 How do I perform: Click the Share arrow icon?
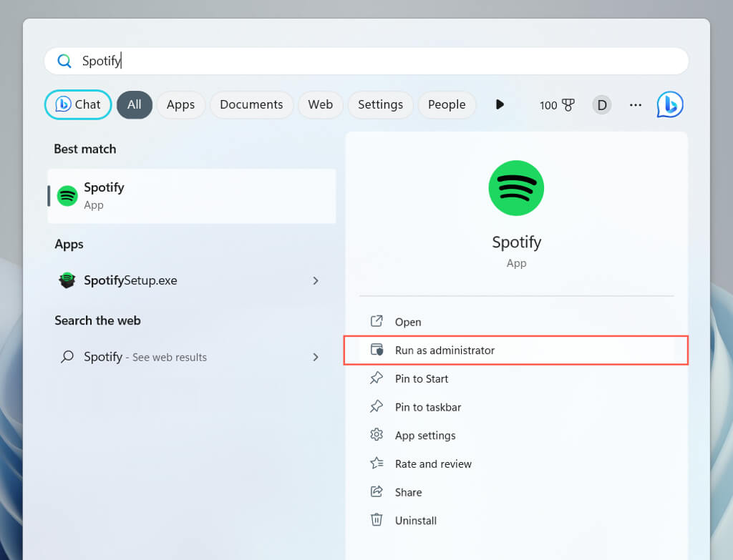(x=377, y=491)
